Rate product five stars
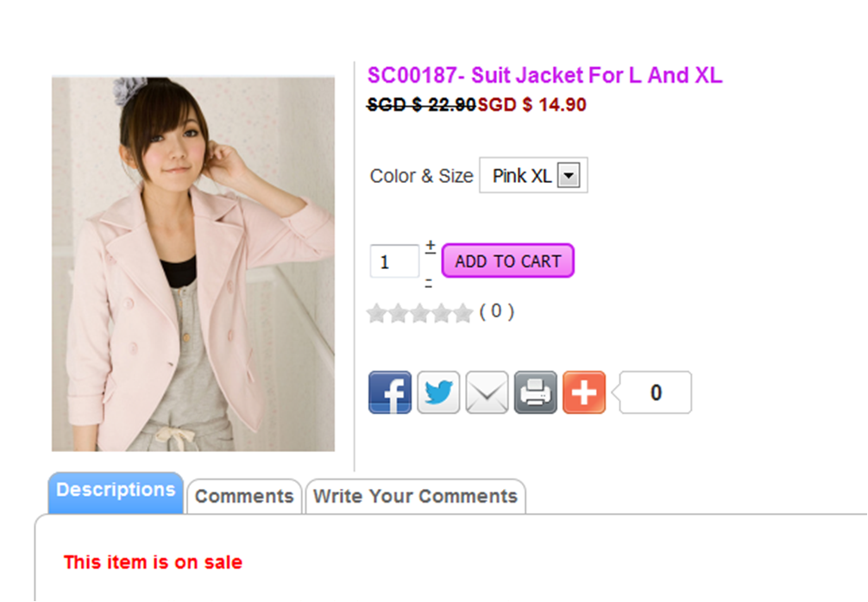Image resolution: width=868 pixels, height=602 pixels. coord(462,313)
